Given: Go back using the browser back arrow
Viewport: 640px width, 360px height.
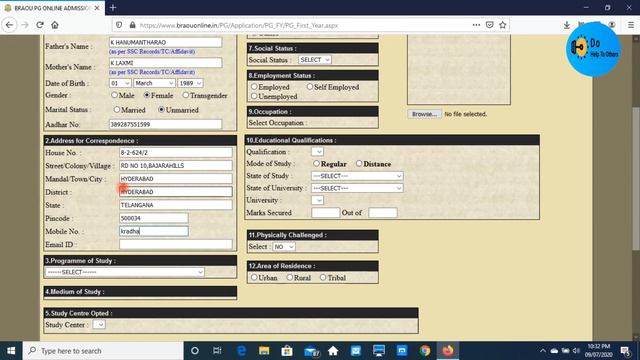Looking at the screenshot, I should tap(9, 25).
